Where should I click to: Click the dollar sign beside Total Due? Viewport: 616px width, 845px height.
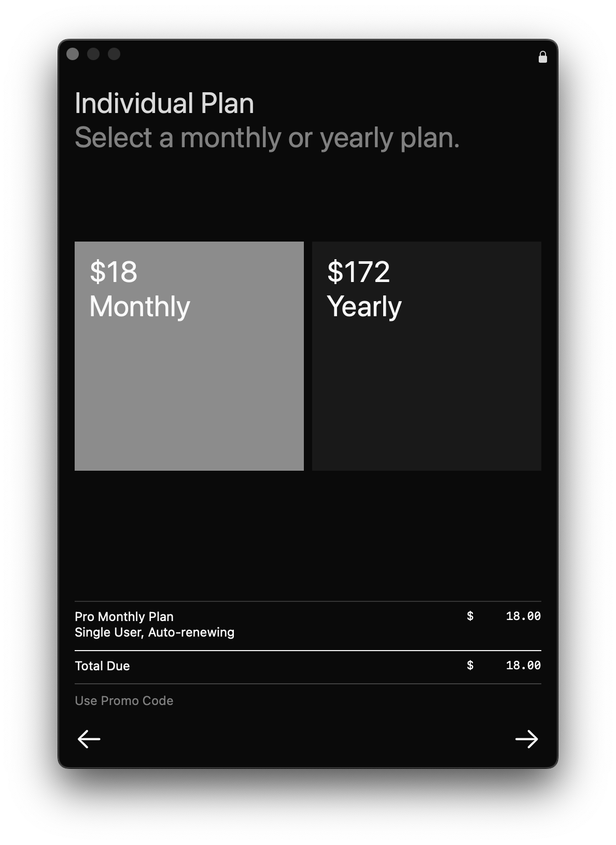click(470, 665)
